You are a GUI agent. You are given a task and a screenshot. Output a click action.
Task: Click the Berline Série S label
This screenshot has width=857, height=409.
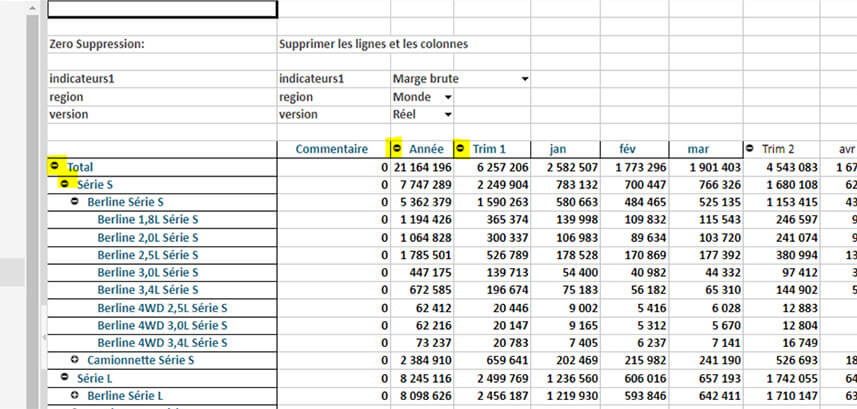pos(126,202)
